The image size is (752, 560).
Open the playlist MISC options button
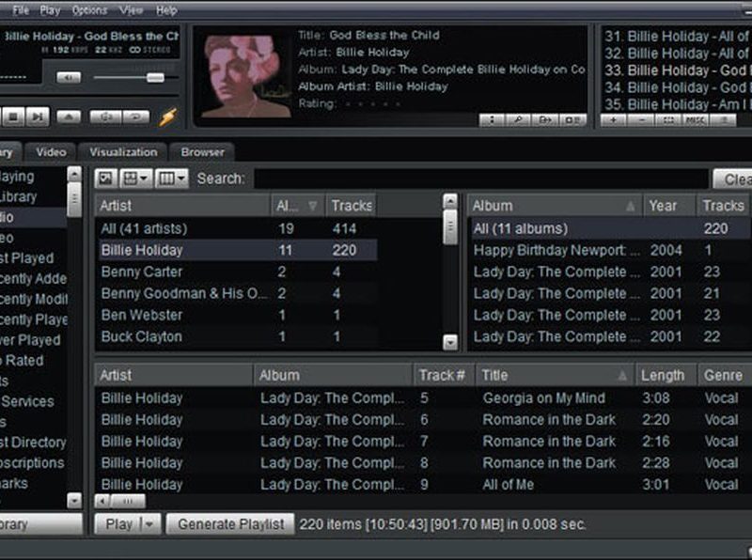click(x=696, y=120)
